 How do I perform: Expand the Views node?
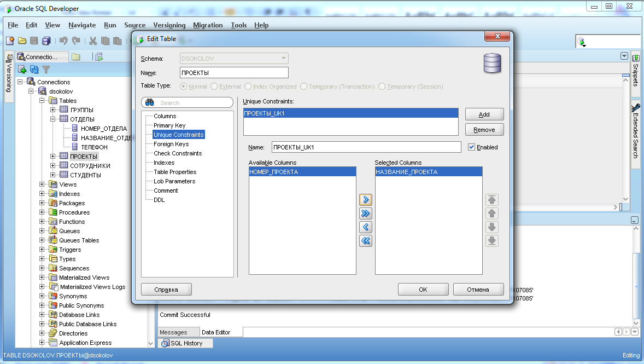pyautogui.click(x=42, y=184)
